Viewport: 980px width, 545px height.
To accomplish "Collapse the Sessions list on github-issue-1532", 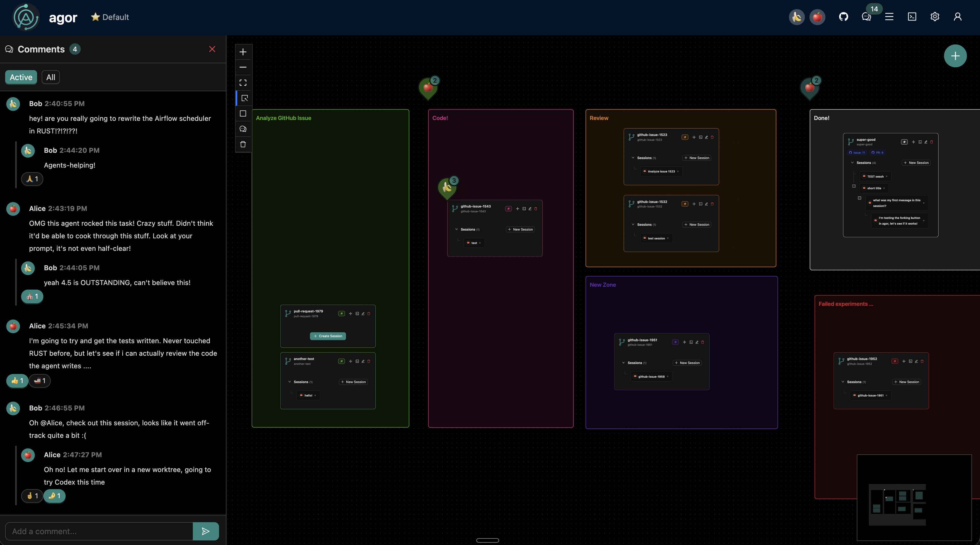I will pos(634,224).
